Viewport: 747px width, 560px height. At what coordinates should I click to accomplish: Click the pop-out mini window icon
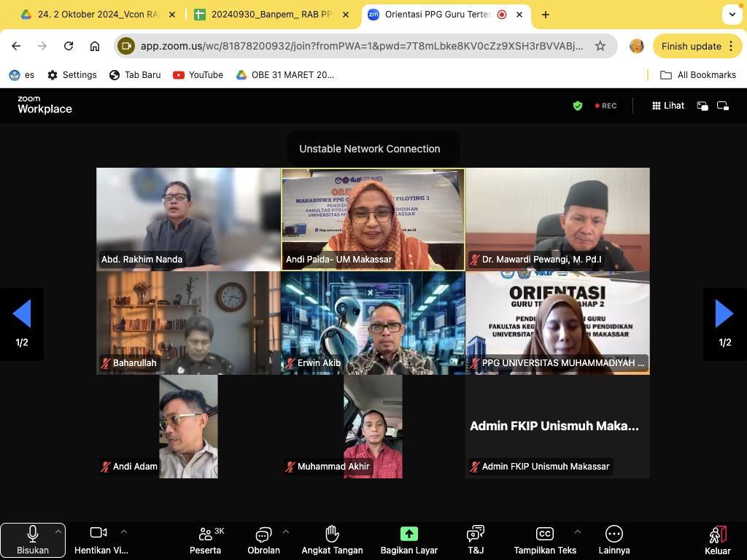(723, 106)
